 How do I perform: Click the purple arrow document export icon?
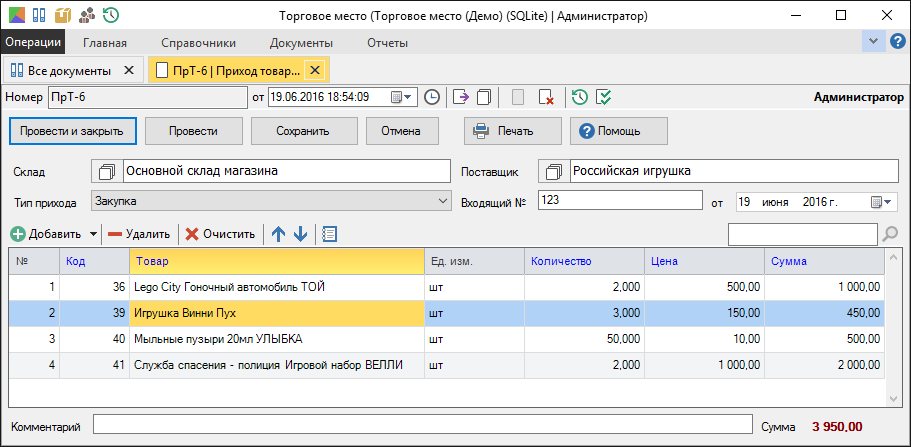[461, 97]
